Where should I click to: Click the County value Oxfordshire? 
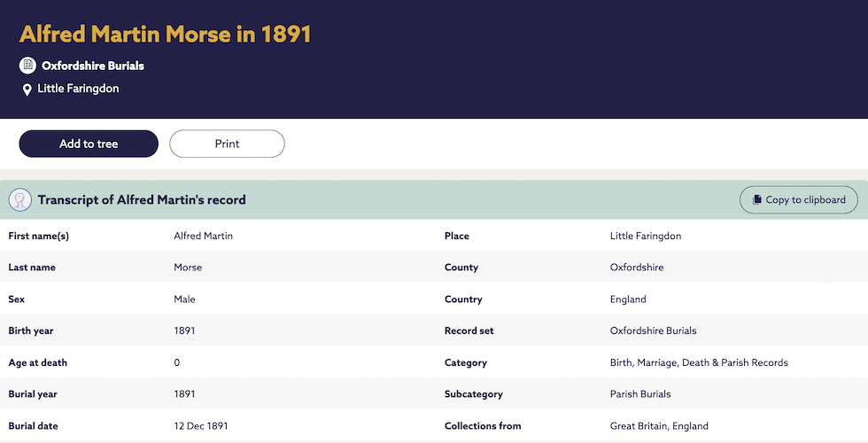[x=637, y=268]
